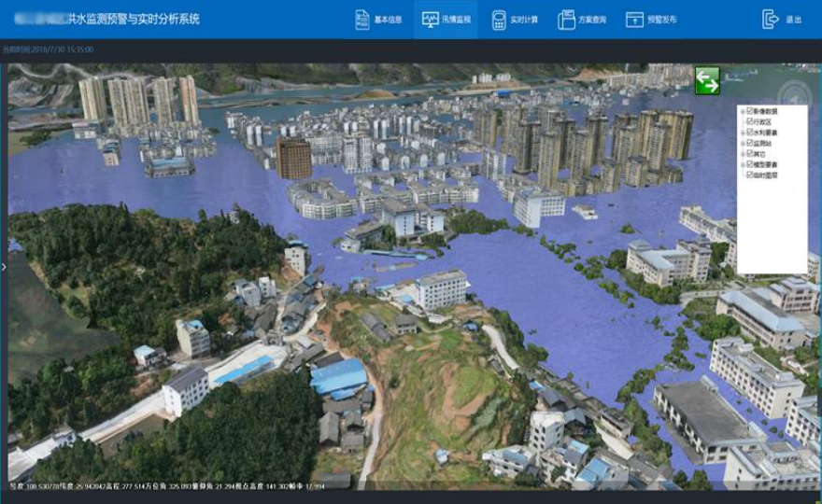This screenshot has height=504, width=822.
Task: Open the 方案查询 icon in toolbar
Action: coord(566,20)
